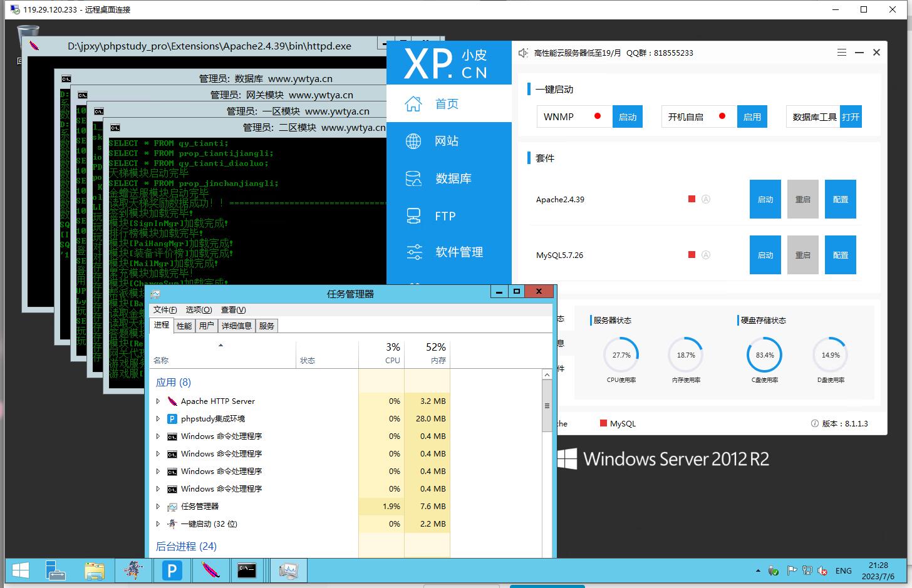Switch to the 服务 tab
The height and width of the screenshot is (588, 912).
point(267,326)
